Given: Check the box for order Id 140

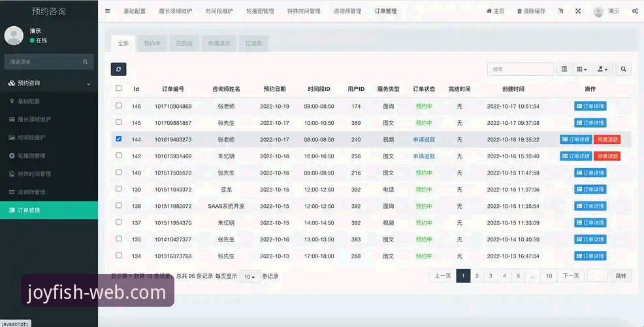Looking at the screenshot, I should point(119,173).
